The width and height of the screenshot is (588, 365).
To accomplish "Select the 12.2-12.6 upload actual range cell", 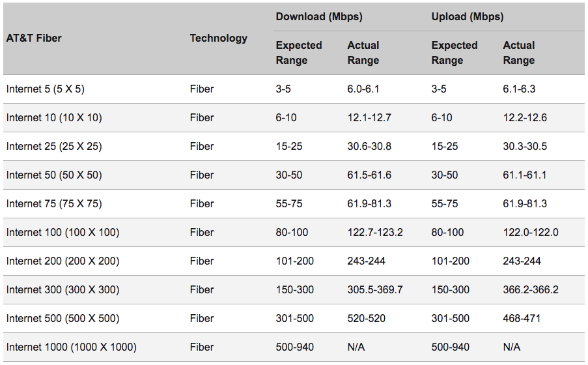I will coord(526,118).
